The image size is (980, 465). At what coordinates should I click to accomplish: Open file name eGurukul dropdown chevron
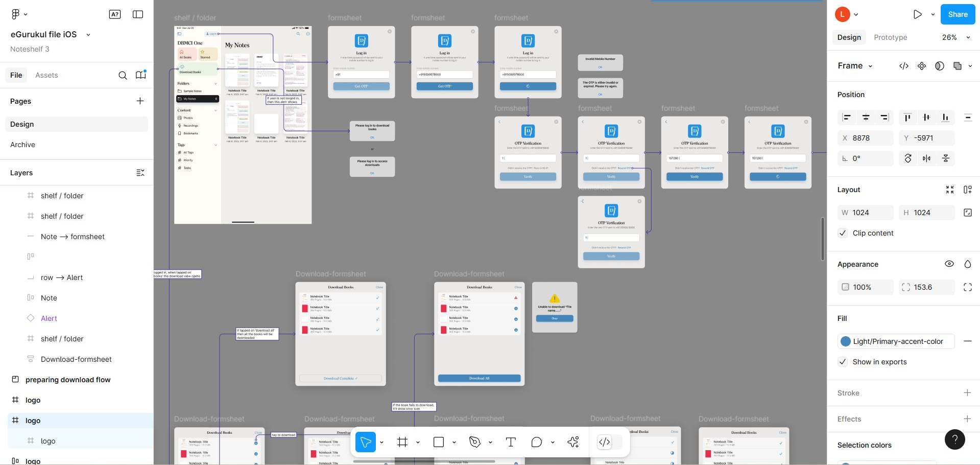pos(88,35)
